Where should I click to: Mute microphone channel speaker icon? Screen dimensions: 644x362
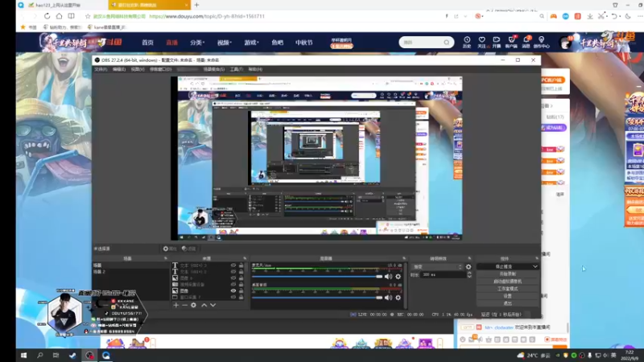click(x=388, y=277)
